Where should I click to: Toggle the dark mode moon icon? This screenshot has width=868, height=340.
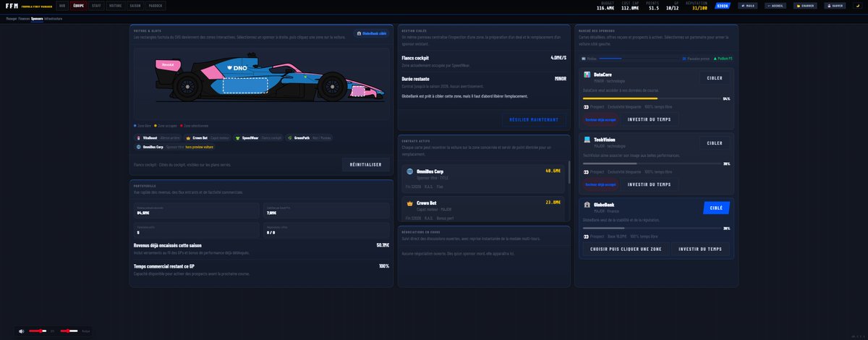point(859,5)
